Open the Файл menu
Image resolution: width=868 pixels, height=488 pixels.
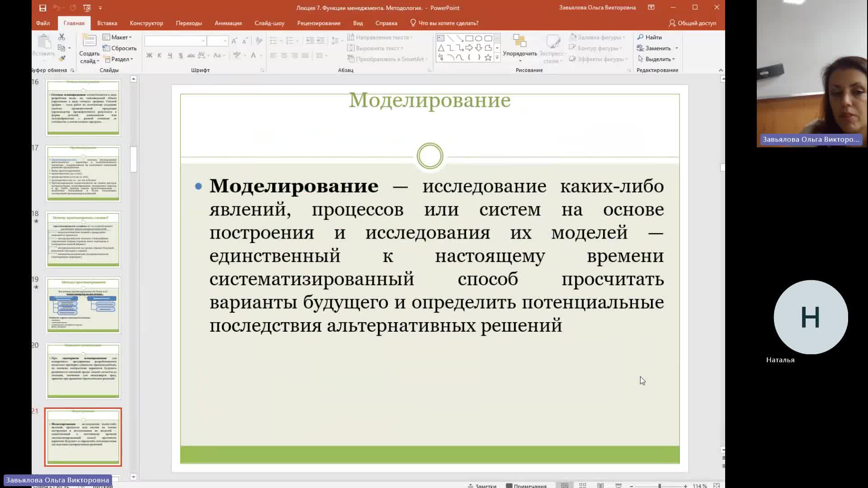click(43, 23)
